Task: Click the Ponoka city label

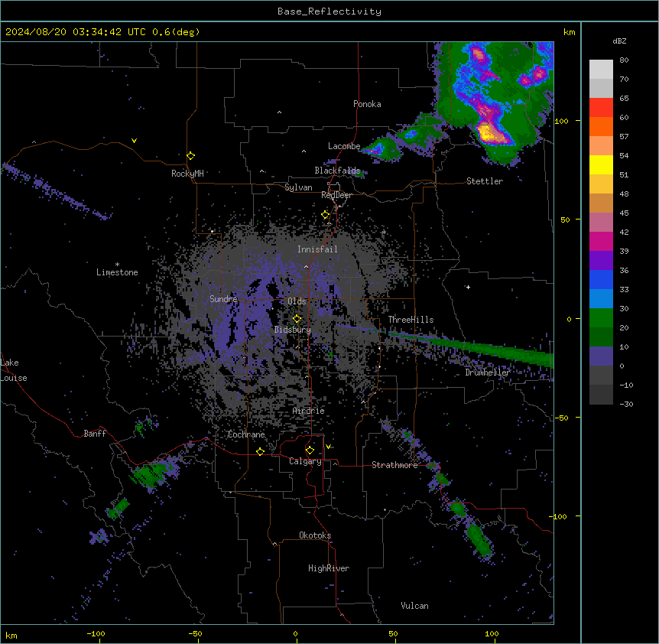Action: tap(367, 104)
